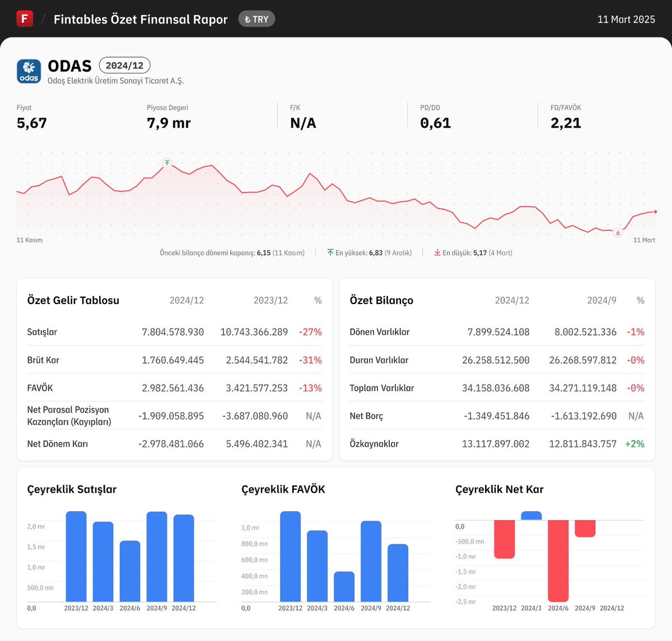Viewport: 672px width, 641px height.
Task: Click the 2024/9 bar in Çeyreklik FAVÖK
Action: [x=371, y=561]
